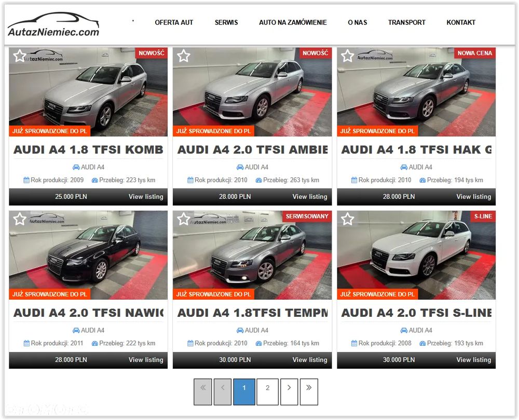Screen dimensions: 519x420
Task: Click the SERWISOWANY badge
Action: pyautogui.click(x=307, y=216)
